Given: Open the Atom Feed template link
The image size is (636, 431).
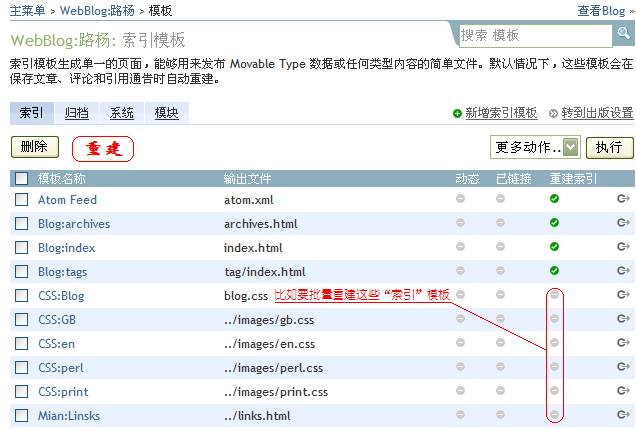Looking at the screenshot, I should click(67, 200).
